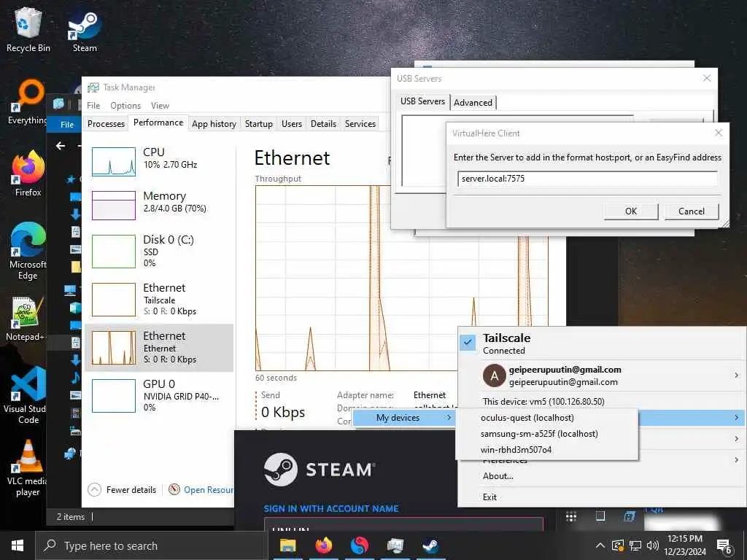The width and height of the screenshot is (747, 560).
Task: Expand the geipeerupuutin@gmail.com account submenu arrow
Action: tap(737, 376)
